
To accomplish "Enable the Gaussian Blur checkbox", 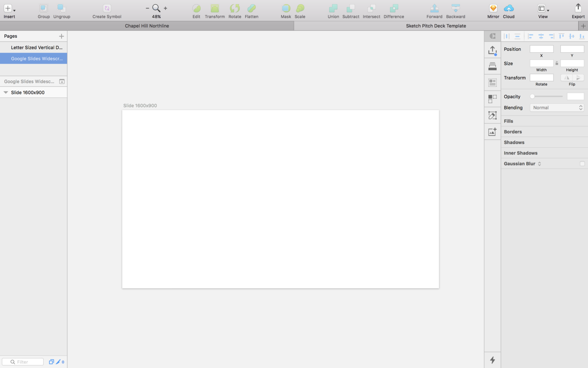I will (582, 163).
